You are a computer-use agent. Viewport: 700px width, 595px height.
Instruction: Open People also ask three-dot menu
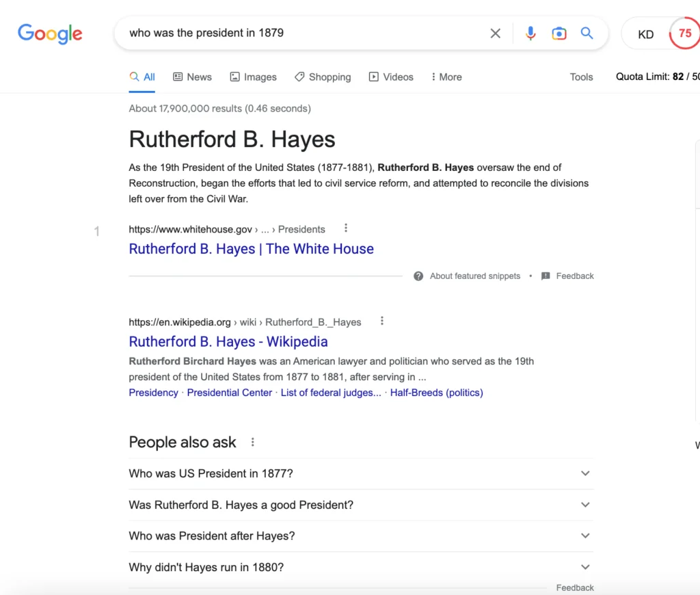click(x=253, y=442)
